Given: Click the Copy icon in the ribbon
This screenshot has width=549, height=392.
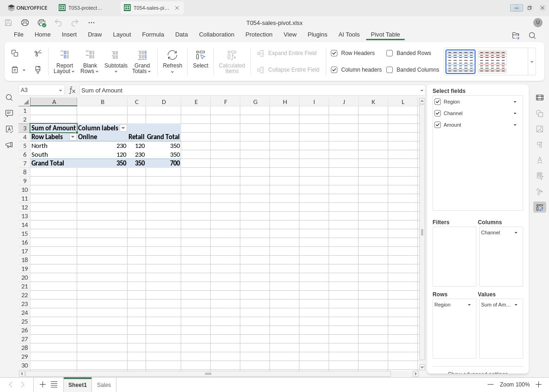Looking at the screenshot, I should [15, 53].
